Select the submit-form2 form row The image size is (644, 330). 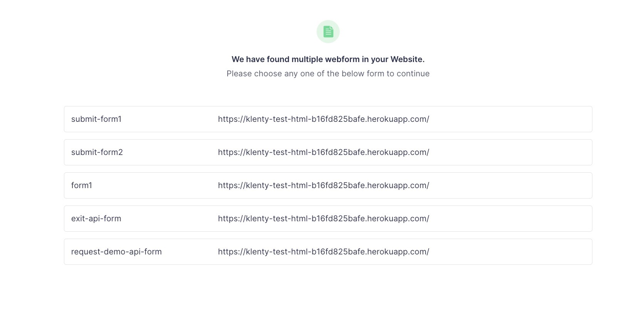328,152
